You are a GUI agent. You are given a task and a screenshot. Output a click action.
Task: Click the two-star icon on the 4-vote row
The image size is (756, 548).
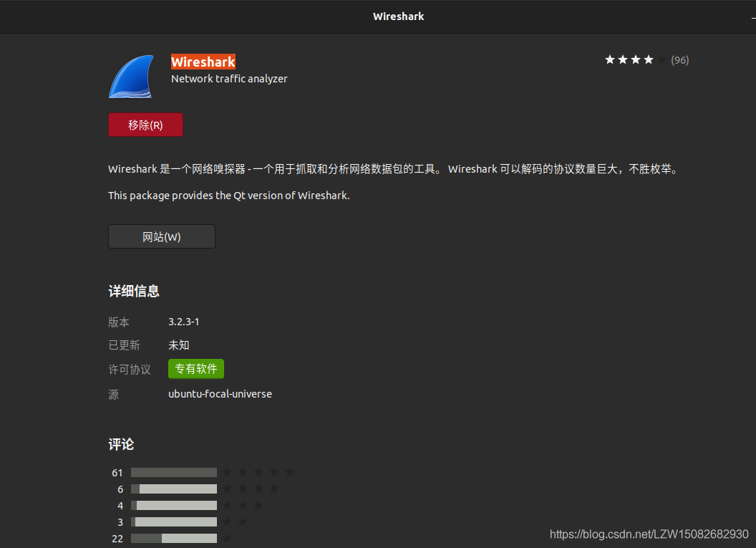(242, 505)
